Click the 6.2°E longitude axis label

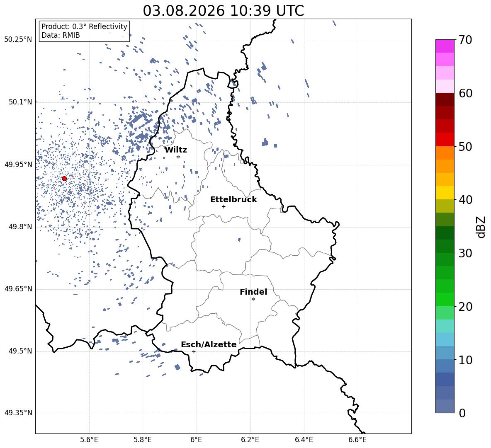point(250,440)
